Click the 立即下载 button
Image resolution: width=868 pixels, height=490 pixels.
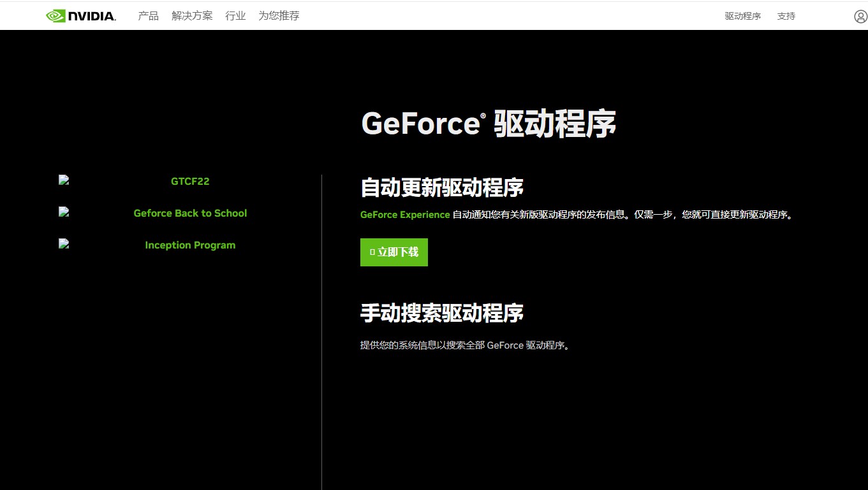pyautogui.click(x=394, y=252)
